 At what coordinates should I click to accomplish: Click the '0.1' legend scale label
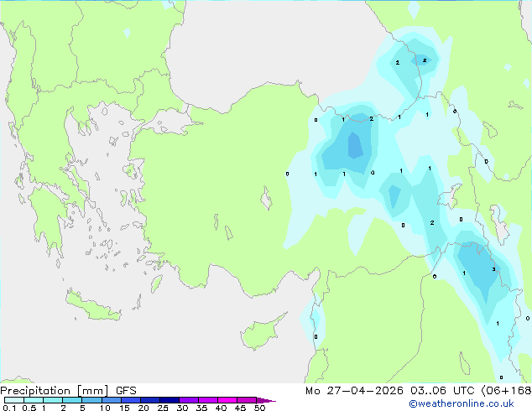(9, 408)
